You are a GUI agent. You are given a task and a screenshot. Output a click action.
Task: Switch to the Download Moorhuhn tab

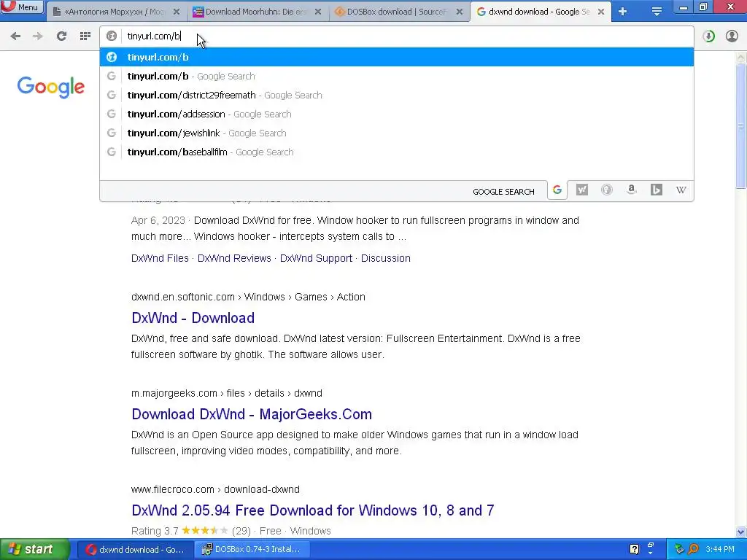click(x=258, y=12)
